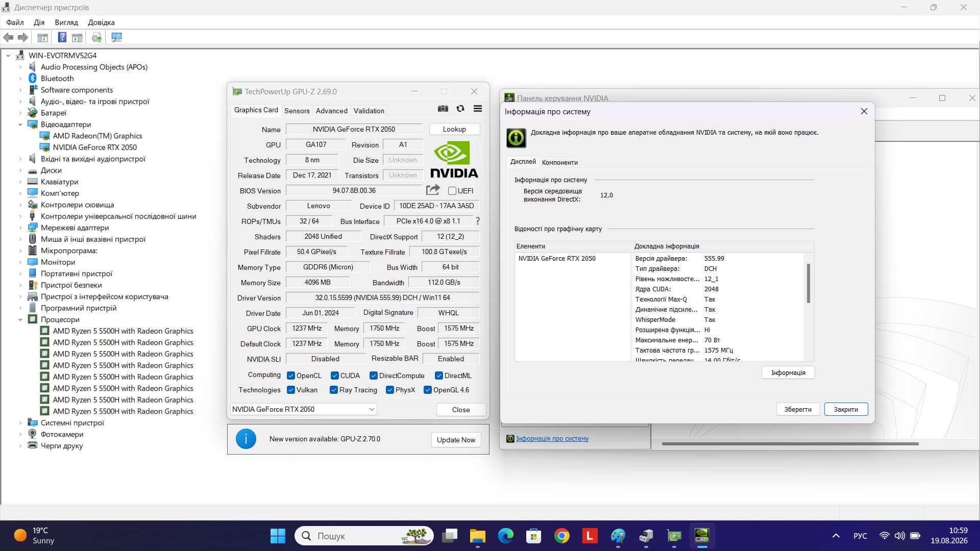Toggle the DirectML checkbox
Screen dimensions: 980x551
pos(439,375)
